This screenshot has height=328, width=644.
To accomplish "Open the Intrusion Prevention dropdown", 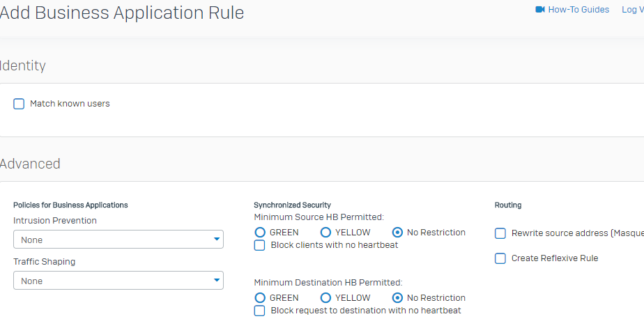I will click(118, 240).
